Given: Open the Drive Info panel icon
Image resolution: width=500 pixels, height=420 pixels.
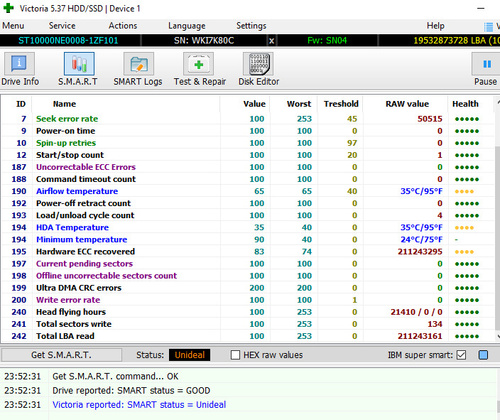Looking at the screenshot, I should (x=19, y=64).
